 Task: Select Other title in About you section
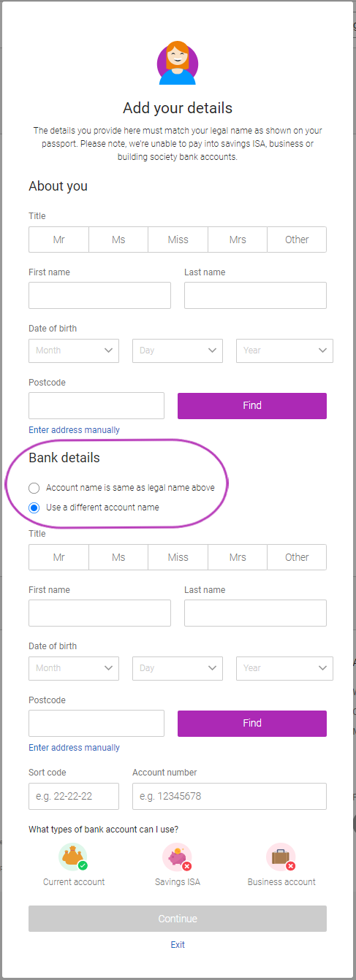pyautogui.click(x=297, y=240)
